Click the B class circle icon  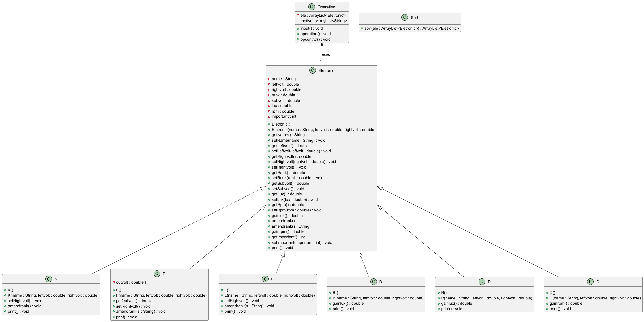pyautogui.click(x=373, y=282)
